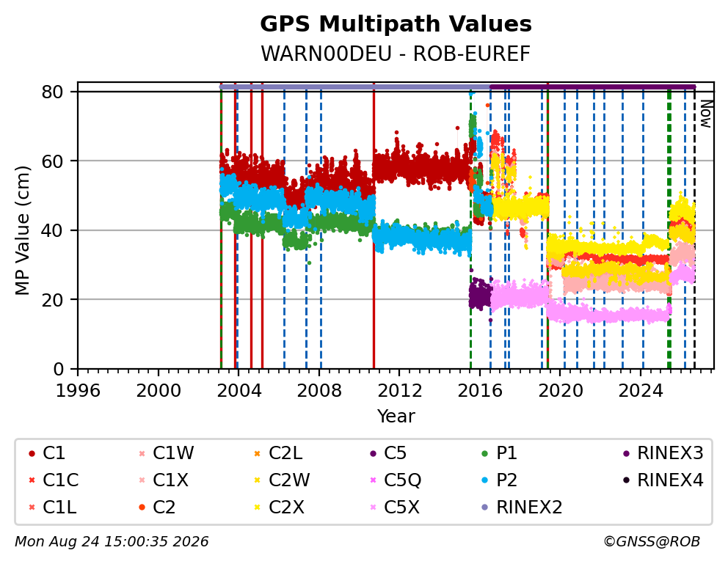The width and height of the screenshot is (728, 564).
Task: Click the GPS Multipath Values title
Action: click(396, 24)
